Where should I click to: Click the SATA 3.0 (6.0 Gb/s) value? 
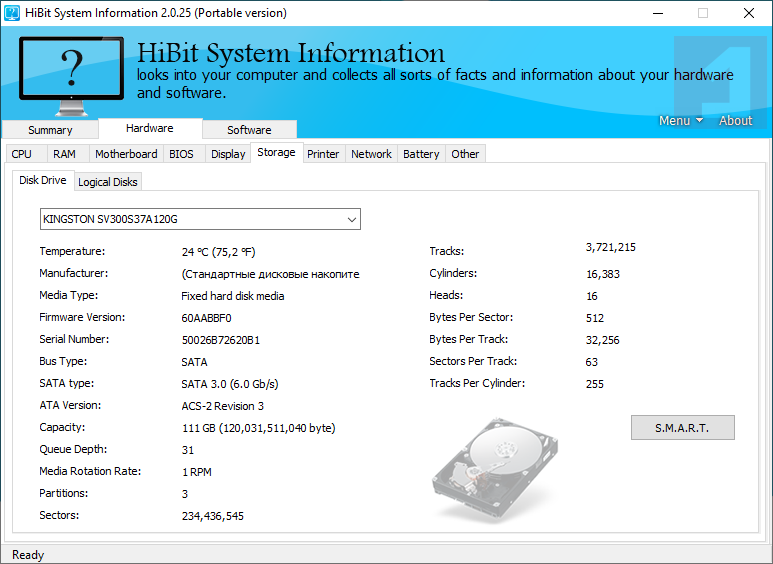[x=230, y=384]
